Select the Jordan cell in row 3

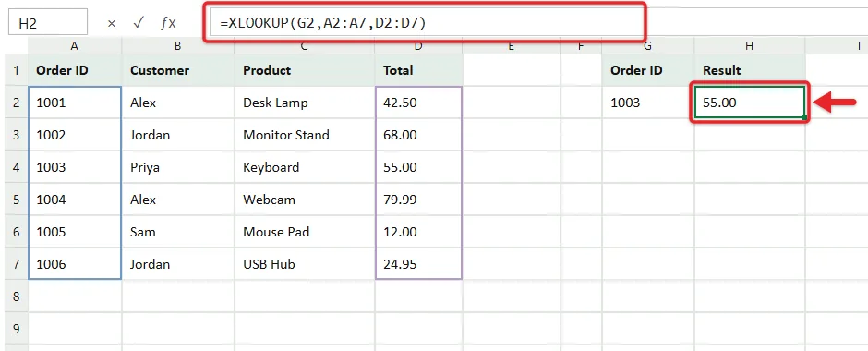[x=178, y=135]
